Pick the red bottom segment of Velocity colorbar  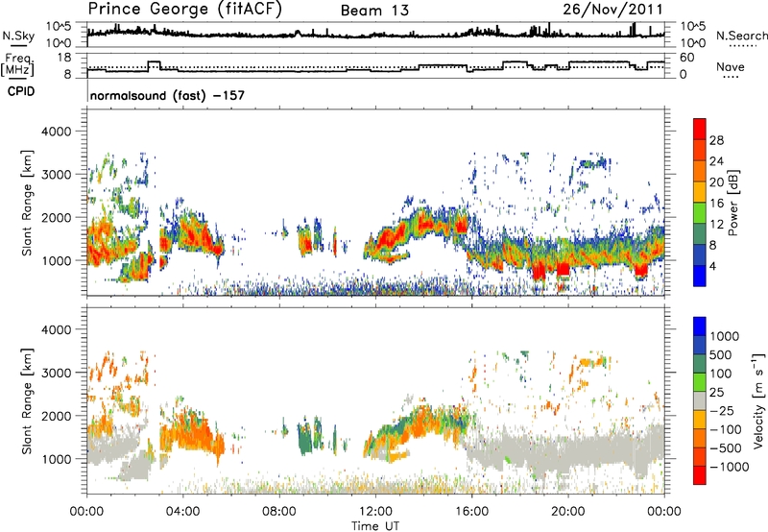point(700,475)
